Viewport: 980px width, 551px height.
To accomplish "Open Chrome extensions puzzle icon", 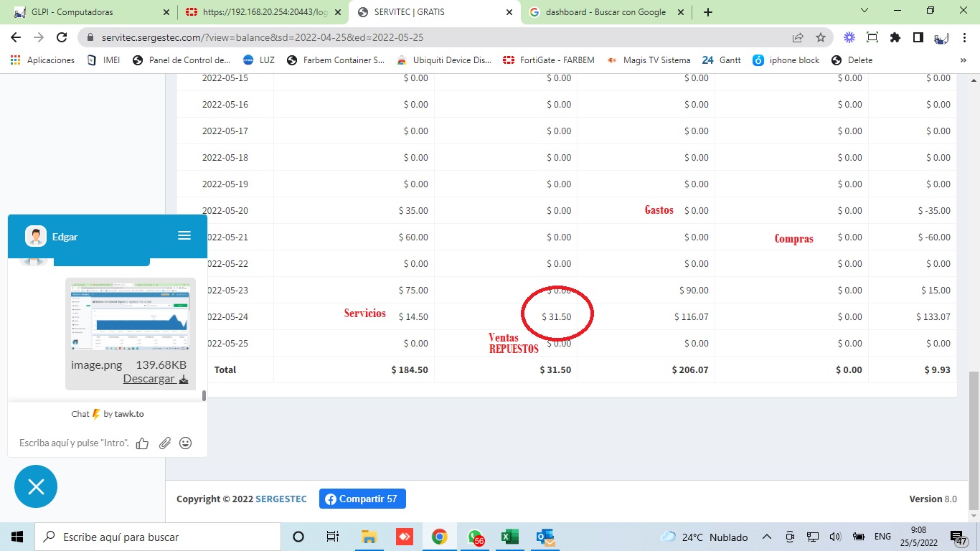I will click(x=895, y=37).
